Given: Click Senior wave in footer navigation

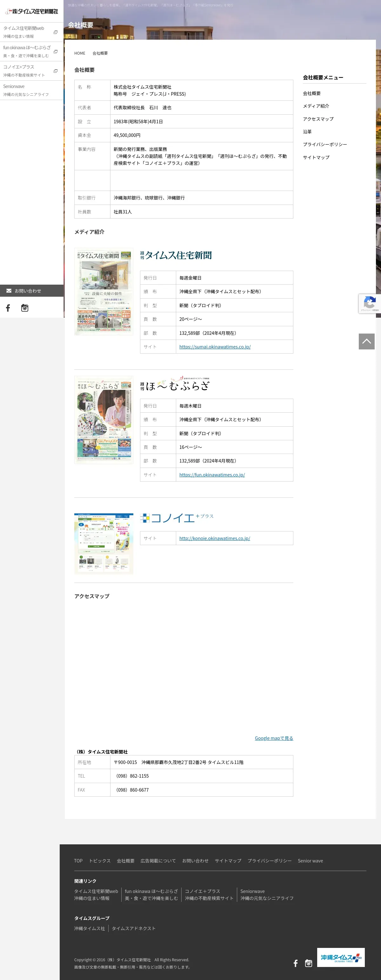Looking at the screenshot, I should 310,861.
